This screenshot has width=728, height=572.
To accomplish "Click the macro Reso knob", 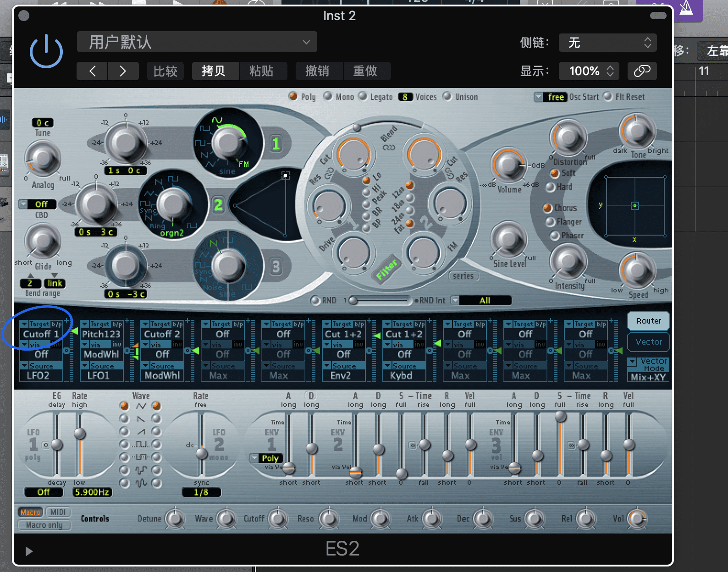I will (328, 519).
